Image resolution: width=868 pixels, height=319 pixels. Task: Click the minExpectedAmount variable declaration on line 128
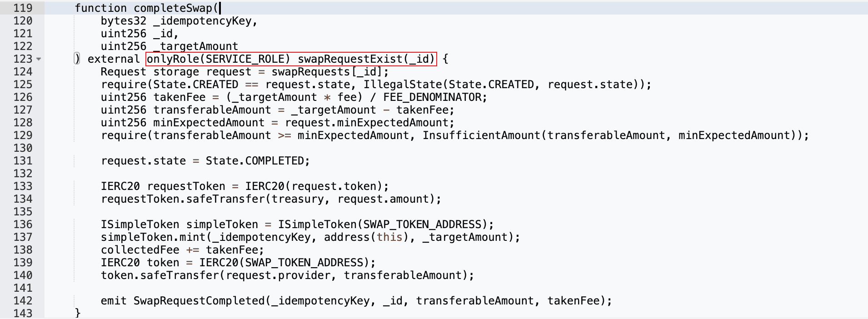click(x=209, y=123)
